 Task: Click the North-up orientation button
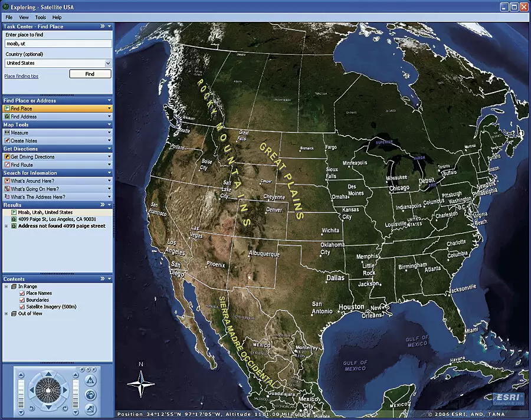(90, 380)
